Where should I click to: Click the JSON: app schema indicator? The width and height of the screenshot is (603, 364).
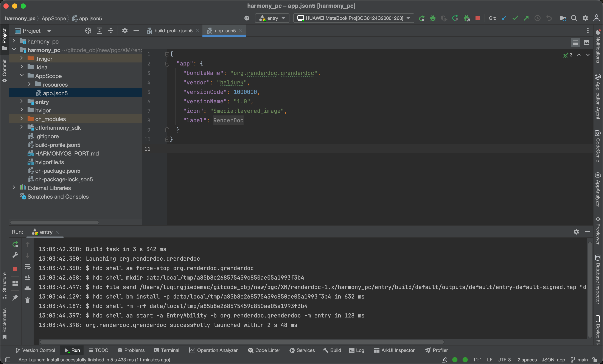[x=553, y=360]
